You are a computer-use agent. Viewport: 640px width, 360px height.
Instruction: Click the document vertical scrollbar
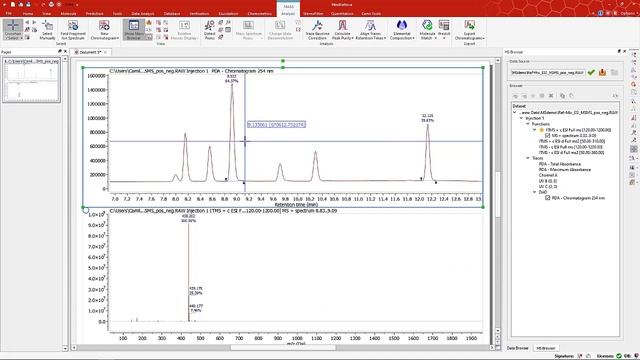tap(498, 195)
